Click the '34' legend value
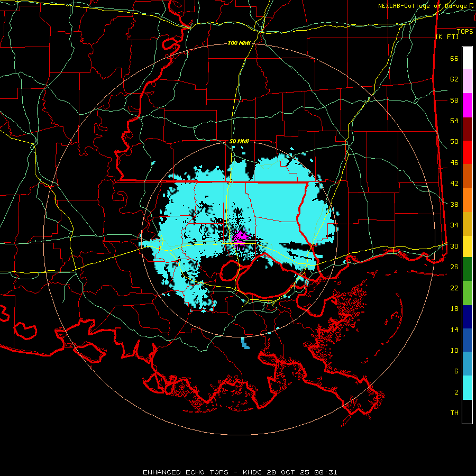476x476 pixels. [454, 225]
